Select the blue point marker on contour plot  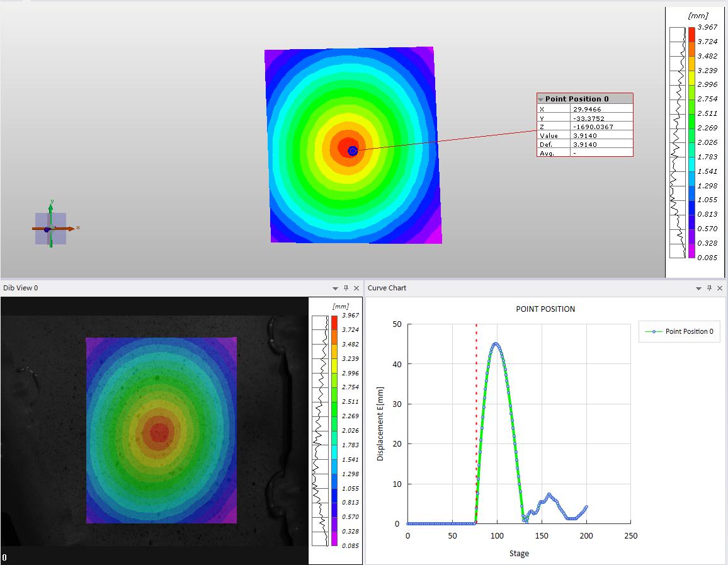click(x=353, y=151)
